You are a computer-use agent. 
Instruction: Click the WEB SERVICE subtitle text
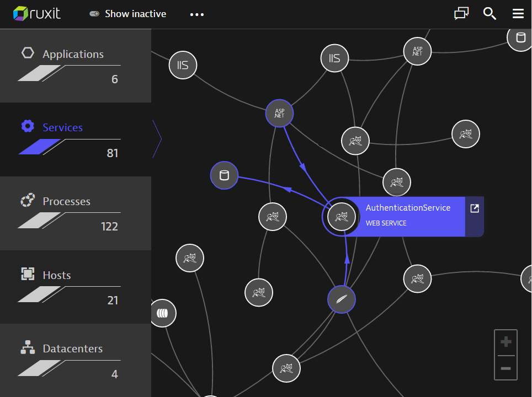click(x=386, y=223)
